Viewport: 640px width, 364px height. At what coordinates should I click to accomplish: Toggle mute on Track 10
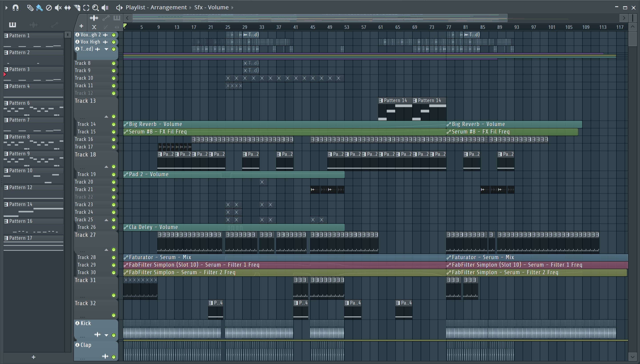coord(114,78)
